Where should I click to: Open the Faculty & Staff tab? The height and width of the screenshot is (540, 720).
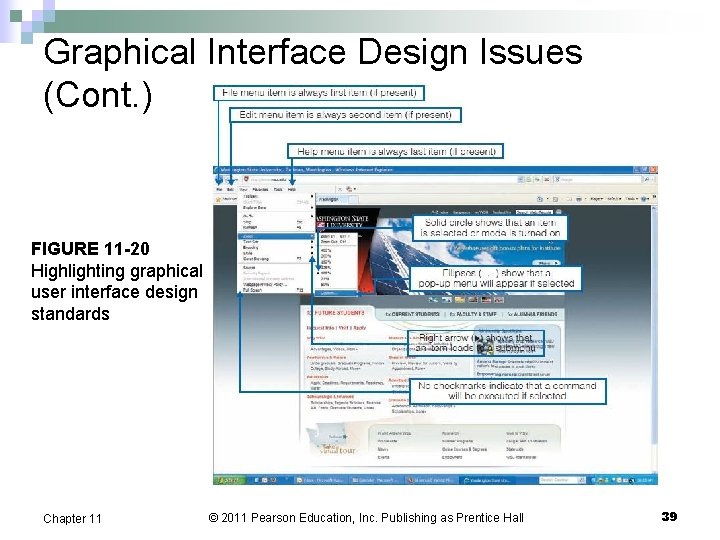[x=473, y=314]
